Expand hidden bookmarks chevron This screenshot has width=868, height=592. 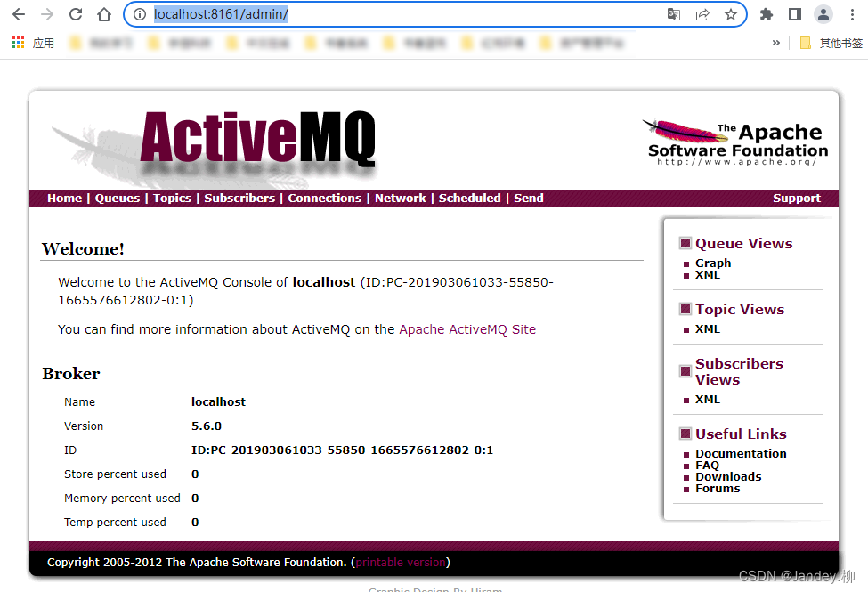pyautogui.click(x=776, y=43)
